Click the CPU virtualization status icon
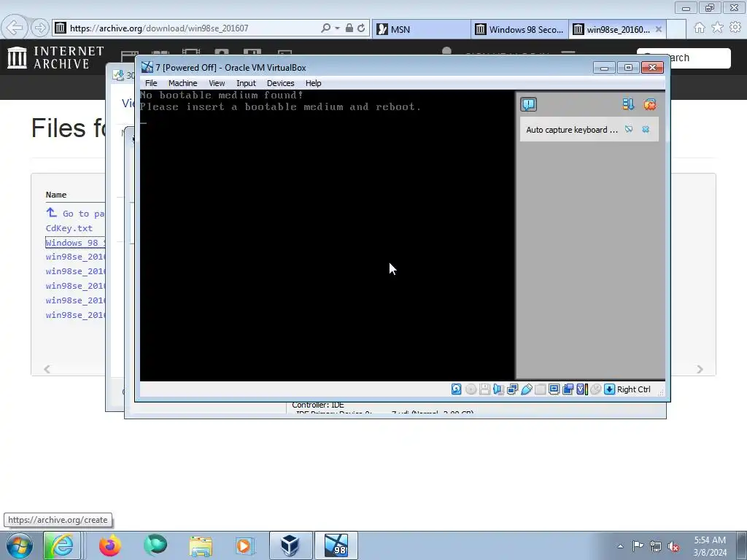Image resolution: width=747 pixels, height=560 pixels. pos(582,389)
